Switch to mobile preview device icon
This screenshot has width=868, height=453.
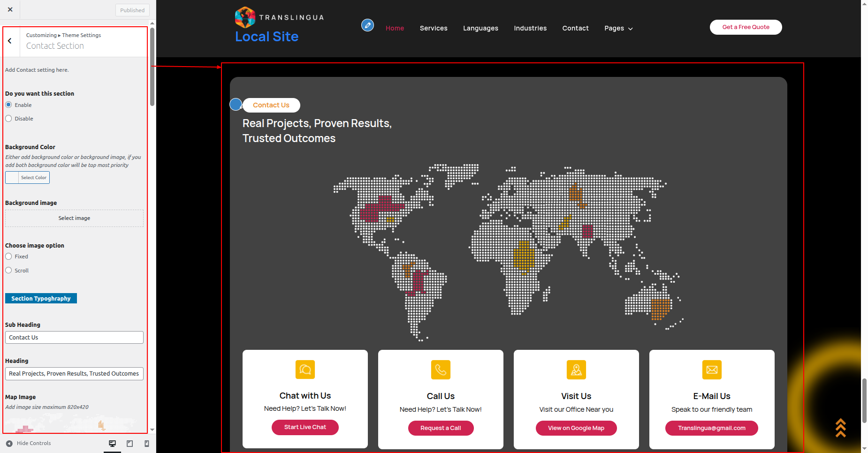147,444
